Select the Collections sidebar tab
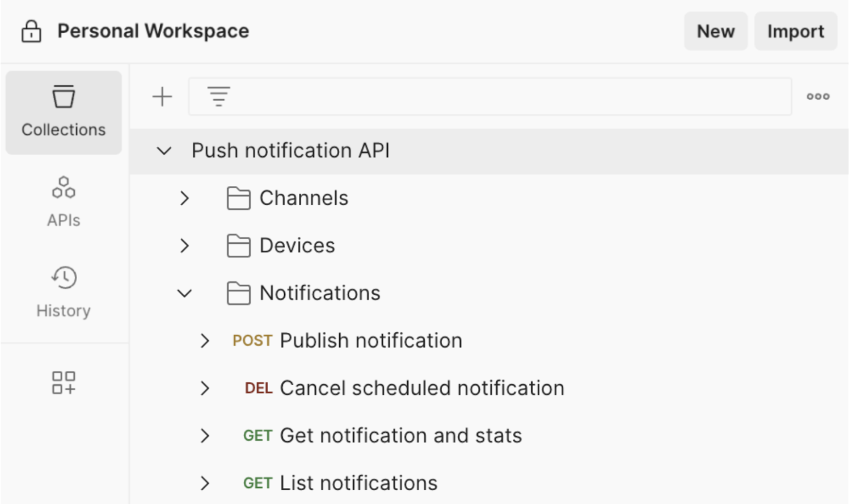 [64, 112]
